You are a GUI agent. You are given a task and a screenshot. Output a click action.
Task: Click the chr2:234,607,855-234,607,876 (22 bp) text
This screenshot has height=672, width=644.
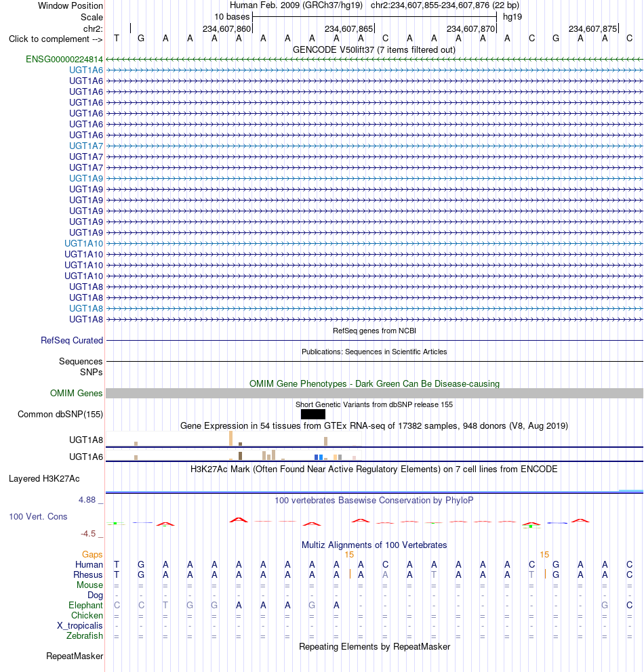tap(445, 5)
